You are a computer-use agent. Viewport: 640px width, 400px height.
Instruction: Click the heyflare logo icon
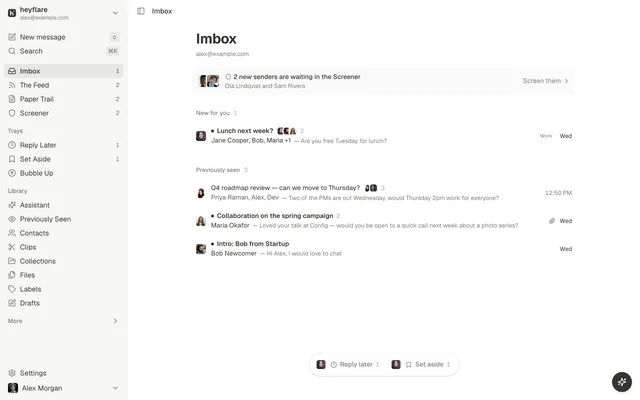[12, 13]
